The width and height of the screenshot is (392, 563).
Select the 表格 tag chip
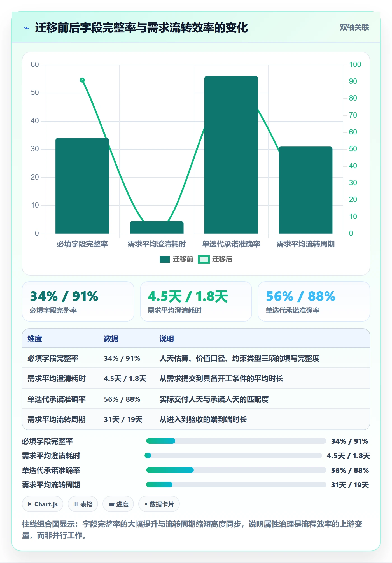click(83, 504)
